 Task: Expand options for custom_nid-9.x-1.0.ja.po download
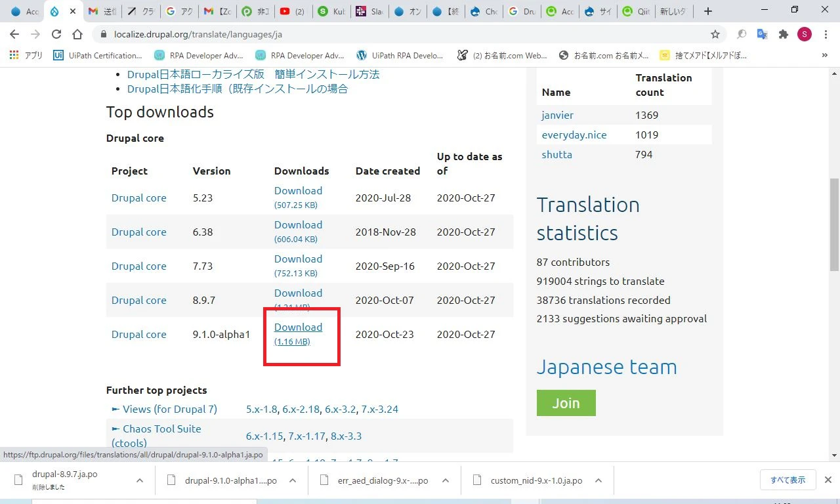click(598, 480)
